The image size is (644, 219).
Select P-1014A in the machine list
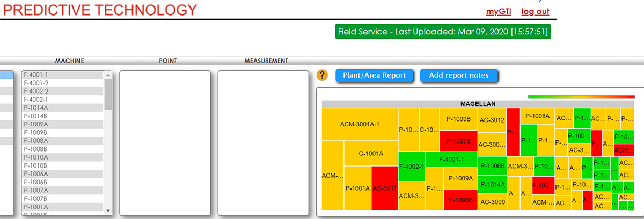pos(36,108)
